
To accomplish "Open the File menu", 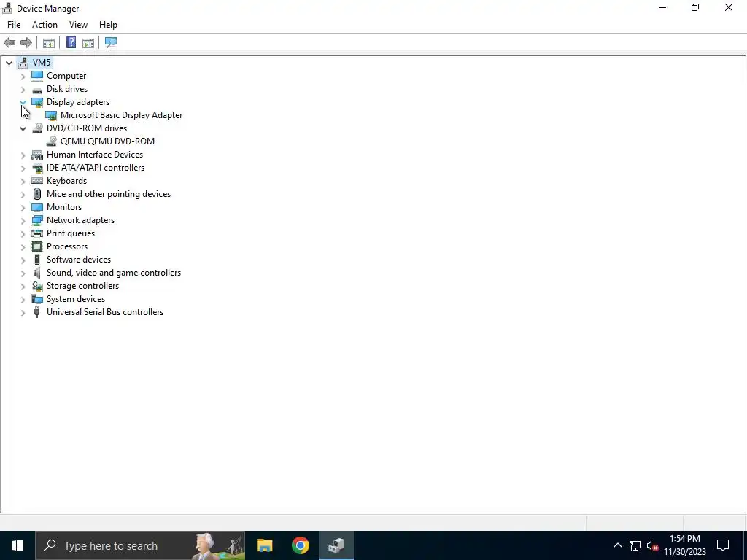I will (x=14, y=25).
